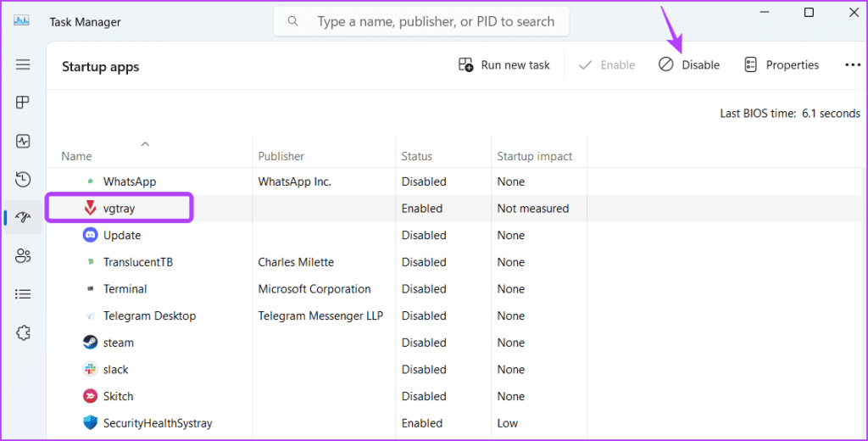
Task: Select the vgtray startup entry
Action: [x=120, y=208]
